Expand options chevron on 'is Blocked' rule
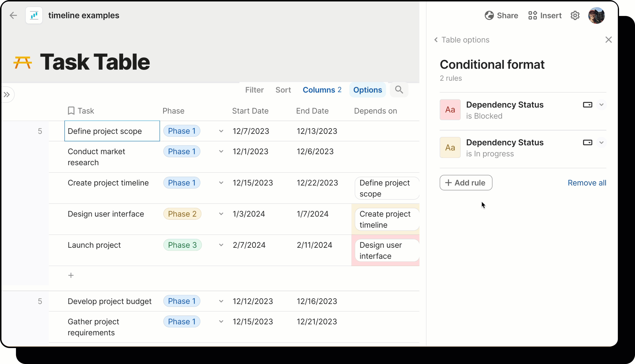This screenshot has height=364, width=635. pos(601,104)
